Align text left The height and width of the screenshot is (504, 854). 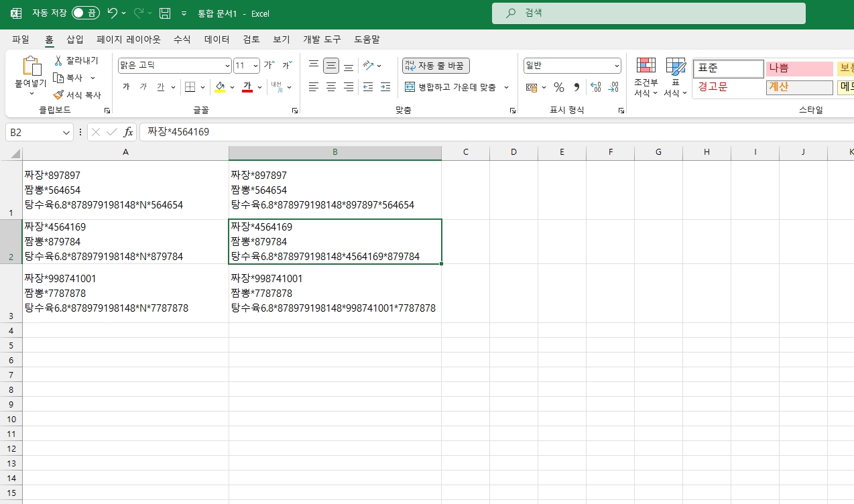313,87
